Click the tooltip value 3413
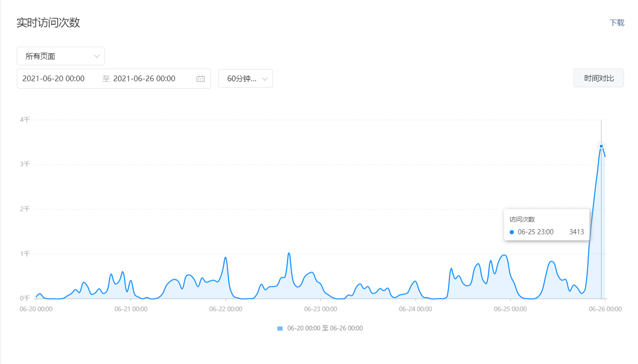 point(576,232)
